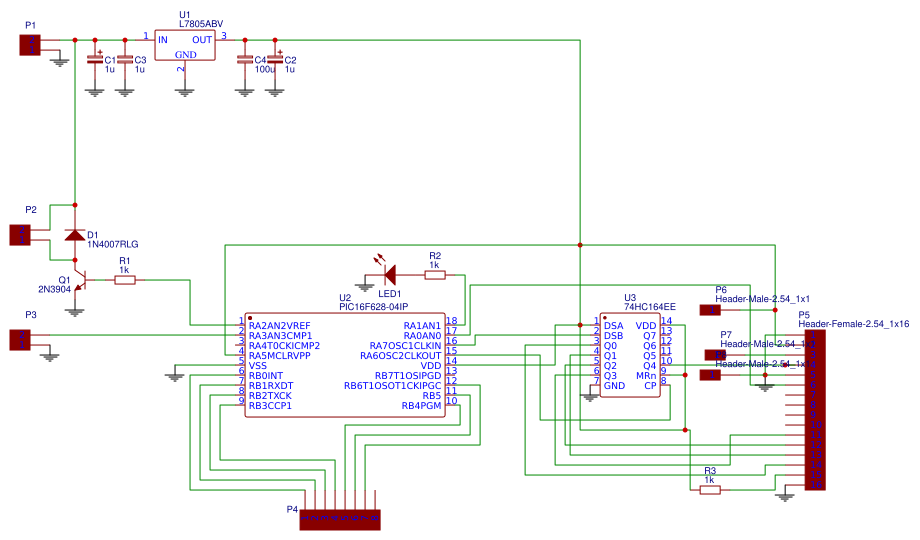Select the Q1 2N3904 transistor symbol
Image resolution: width=920 pixels, height=540 pixels.
[x=82, y=282]
